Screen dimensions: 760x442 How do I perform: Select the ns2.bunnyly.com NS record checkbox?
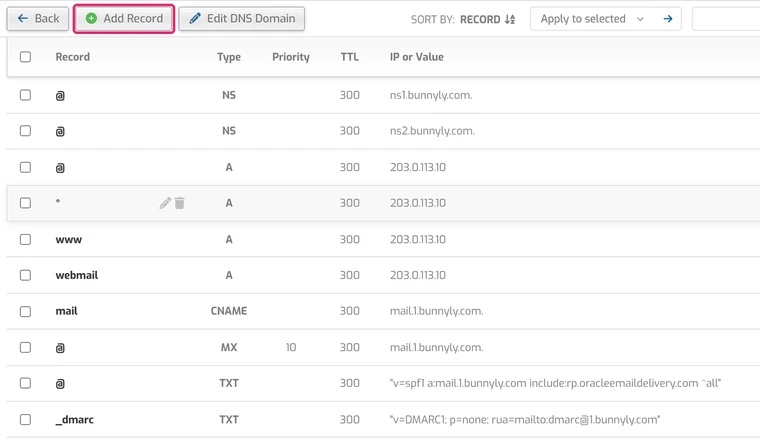point(25,131)
